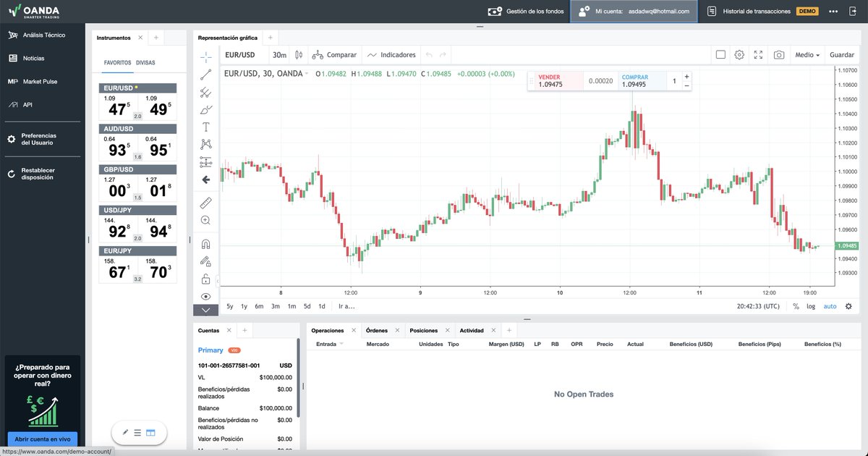Image resolution: width=868 pixels, height=456 pixels.
Task: Select the GBP/USD instrument tile
Action: [137, 183]
